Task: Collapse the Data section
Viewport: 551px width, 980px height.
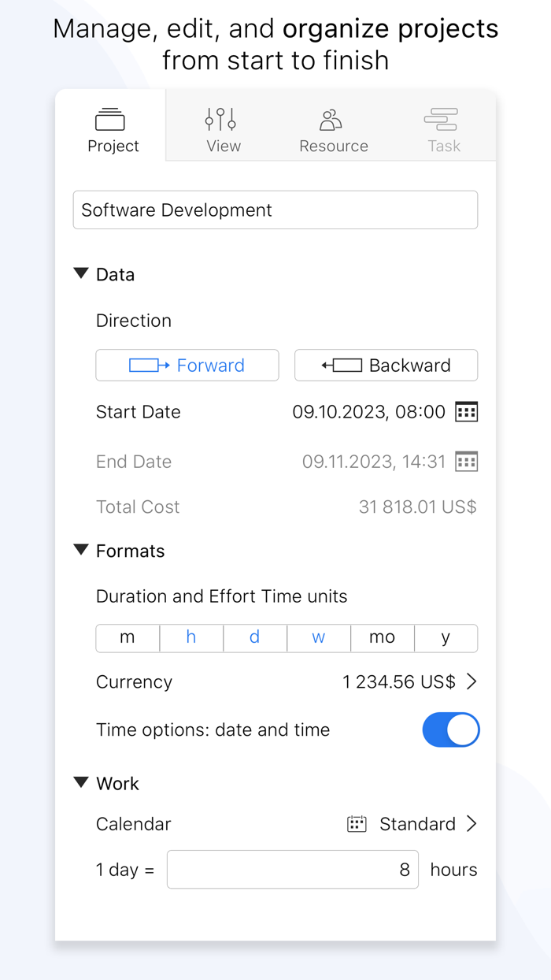Action: [81, 273]
